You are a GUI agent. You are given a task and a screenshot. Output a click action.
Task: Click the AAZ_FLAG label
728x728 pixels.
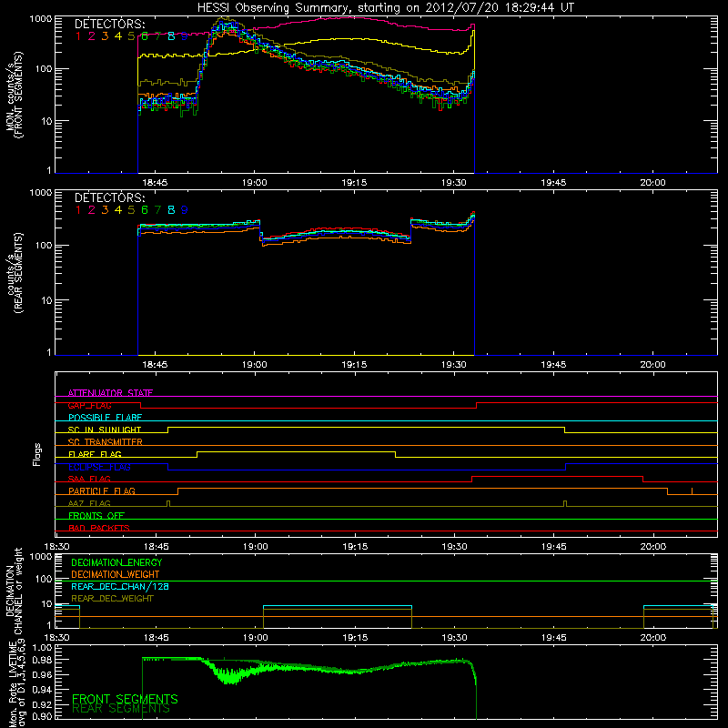pyautogui.click(x=89, y=503)
